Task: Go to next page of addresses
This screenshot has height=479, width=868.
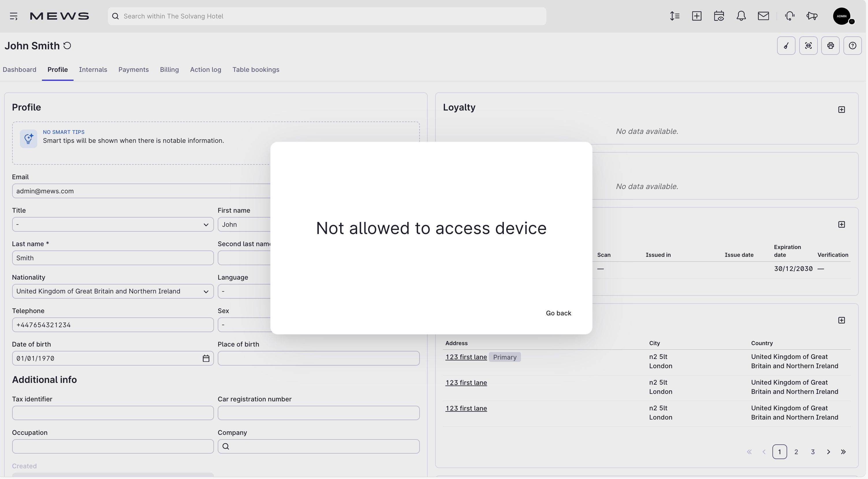Action: point(828,452)
